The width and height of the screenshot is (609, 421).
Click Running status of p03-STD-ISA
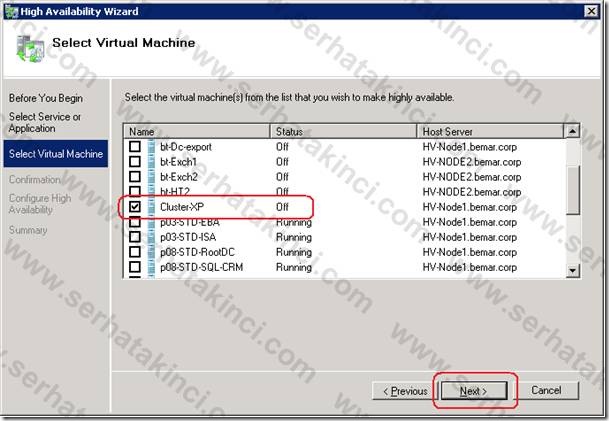[x=294, y=237]
